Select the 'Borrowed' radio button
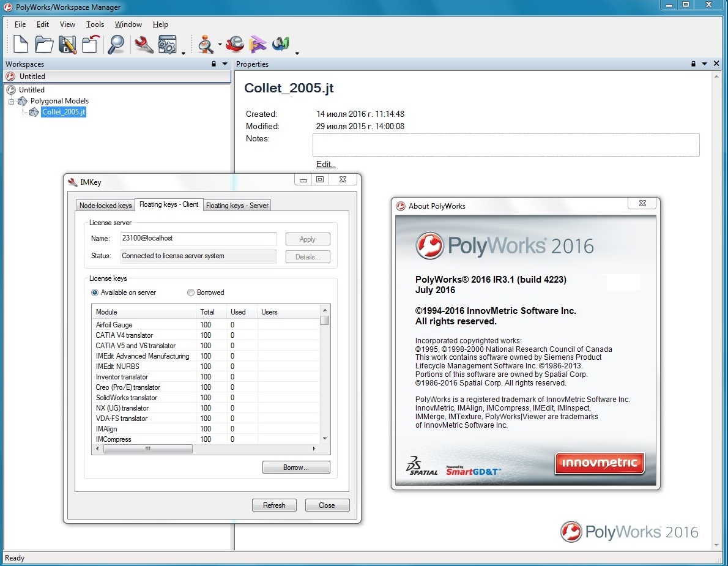The height and width of the screenshot is (566, 728). [191, 292]
